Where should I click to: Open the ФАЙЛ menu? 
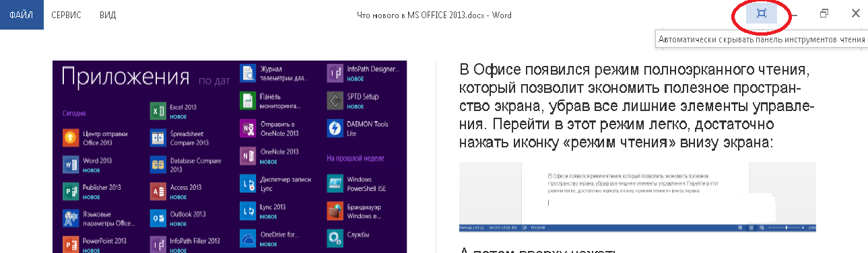(x=22, y=14)
